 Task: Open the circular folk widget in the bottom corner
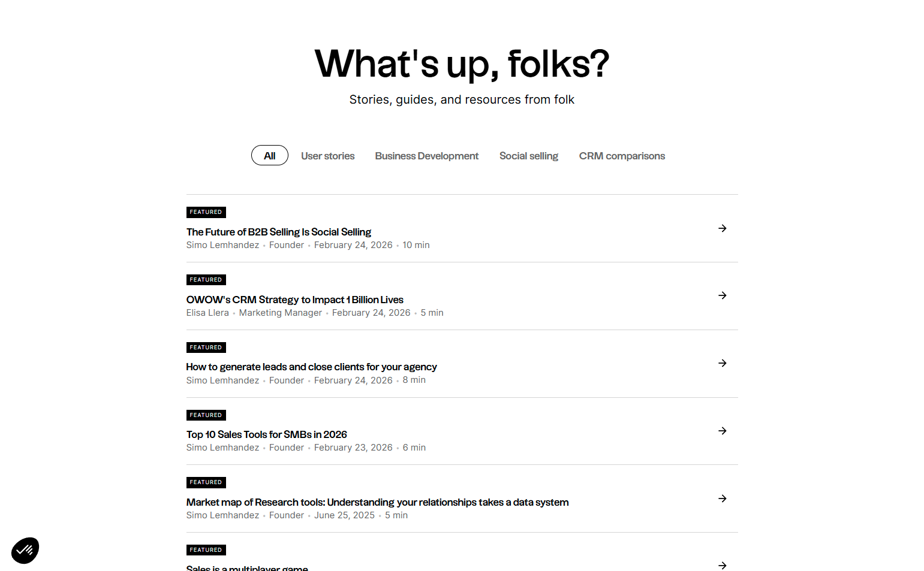[x=25, y=550]
